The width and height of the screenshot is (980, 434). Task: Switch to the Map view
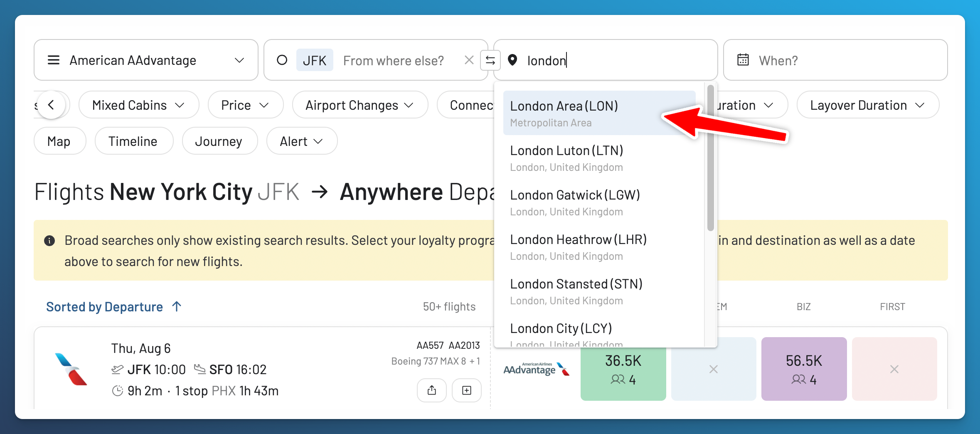[x=59, y=141]
